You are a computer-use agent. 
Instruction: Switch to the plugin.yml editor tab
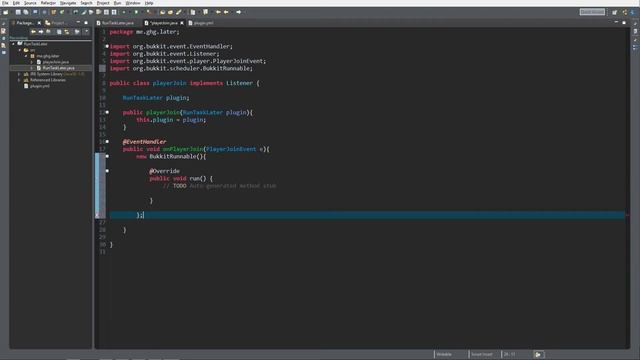(x=201, y=23)
